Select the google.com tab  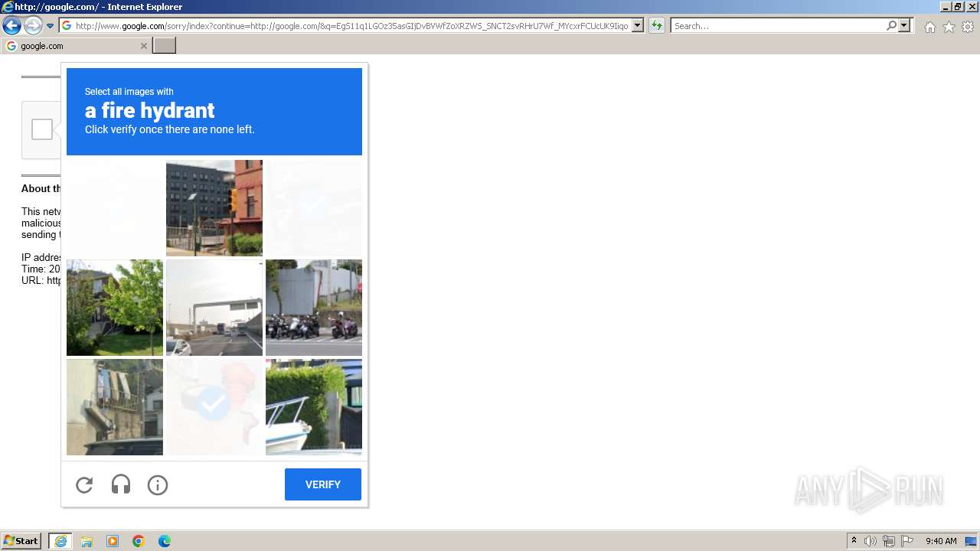point(77,46)
